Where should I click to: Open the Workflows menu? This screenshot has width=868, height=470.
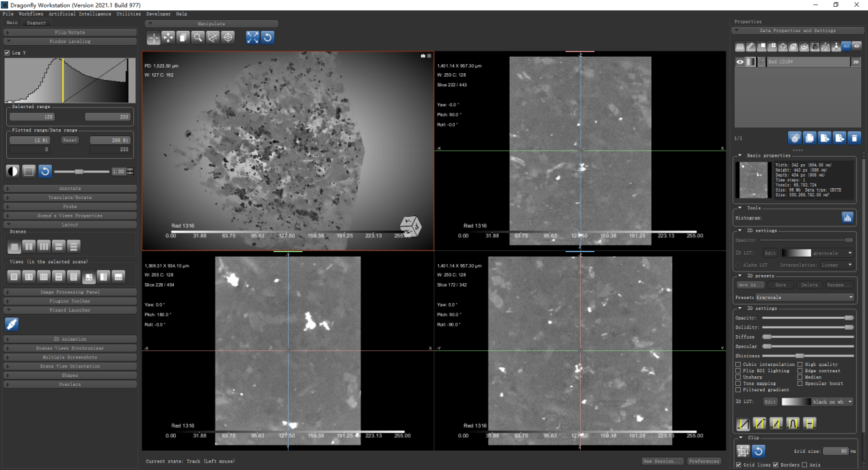[x=31, y=14]
